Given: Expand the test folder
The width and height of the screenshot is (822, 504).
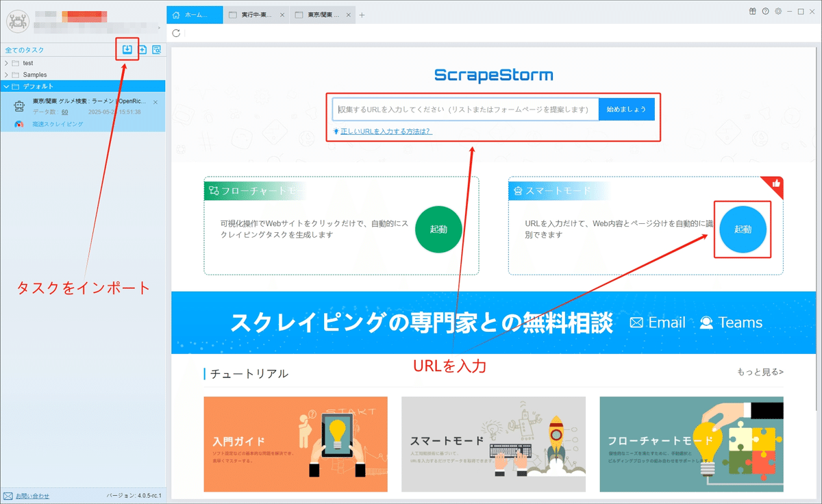Looking at the screenshot, I should click(x=6, y=63).
